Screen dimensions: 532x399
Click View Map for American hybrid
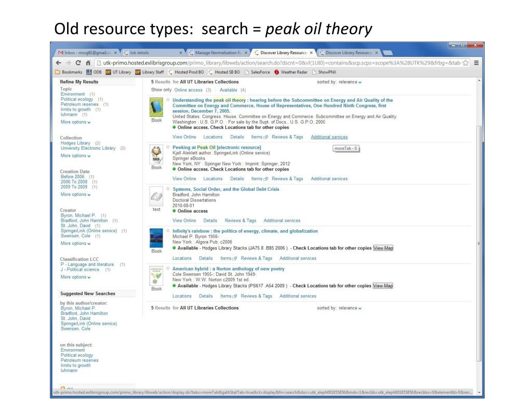pos(383,286)
